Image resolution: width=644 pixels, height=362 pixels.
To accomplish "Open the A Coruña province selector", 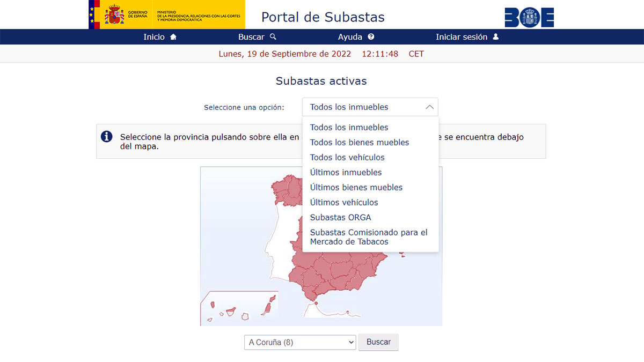I will 299,342.
